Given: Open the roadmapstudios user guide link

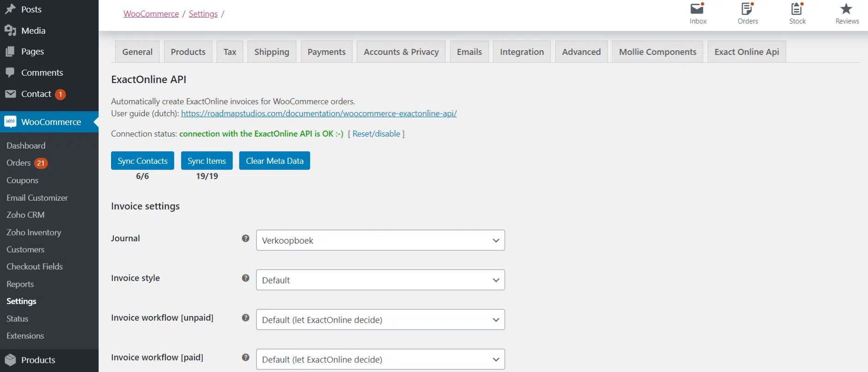Looking at the screenshot, I should [x=319, y=114].
